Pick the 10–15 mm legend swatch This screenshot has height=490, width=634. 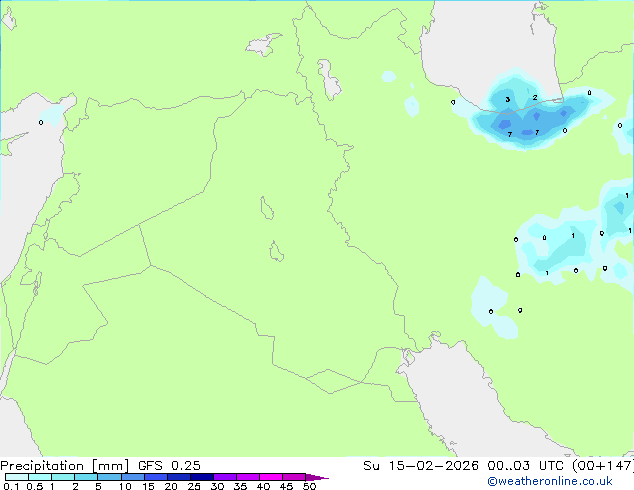coord(133,477)
